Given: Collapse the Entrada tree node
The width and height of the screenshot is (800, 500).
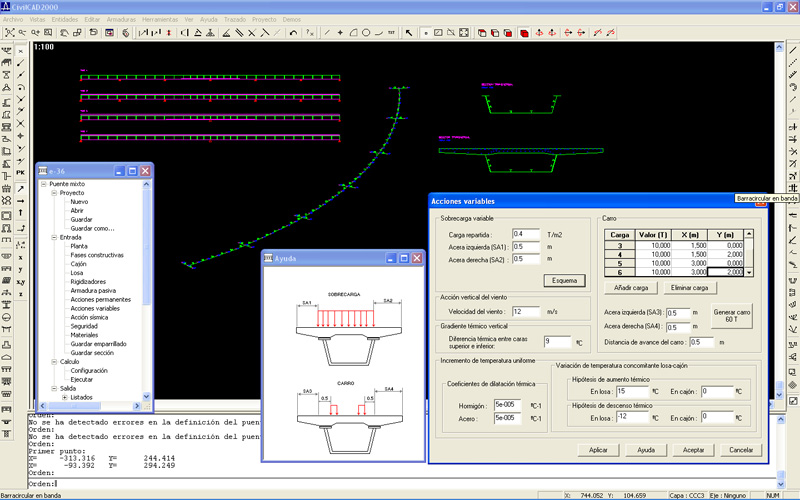Looking at the screenshot, I should tap(53, 237).
